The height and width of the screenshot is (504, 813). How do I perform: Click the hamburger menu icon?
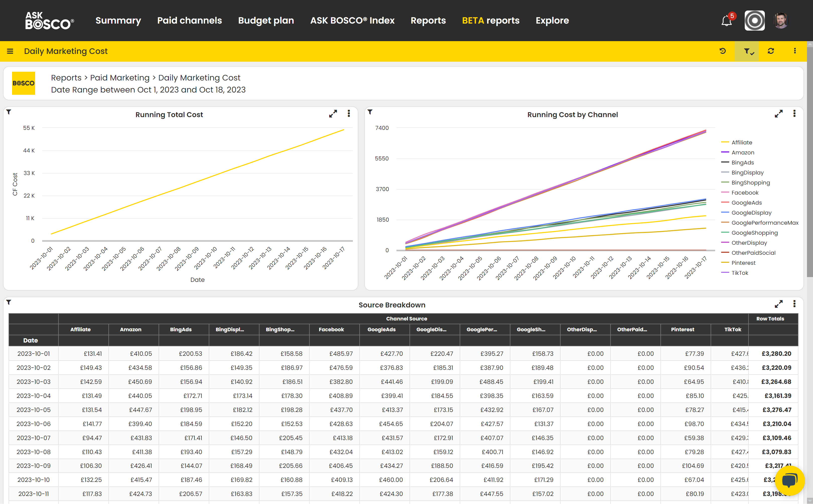(10, 51)
